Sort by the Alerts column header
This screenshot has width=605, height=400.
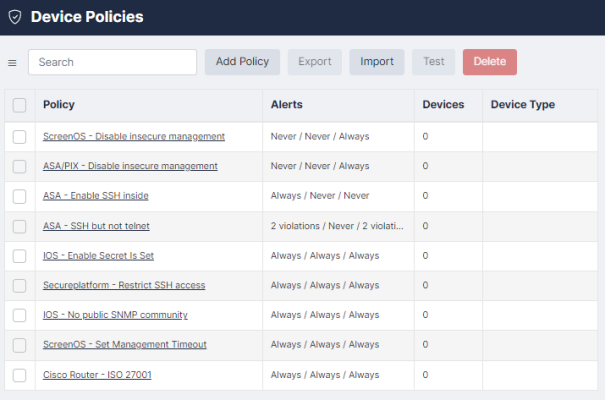pos(287,105)
